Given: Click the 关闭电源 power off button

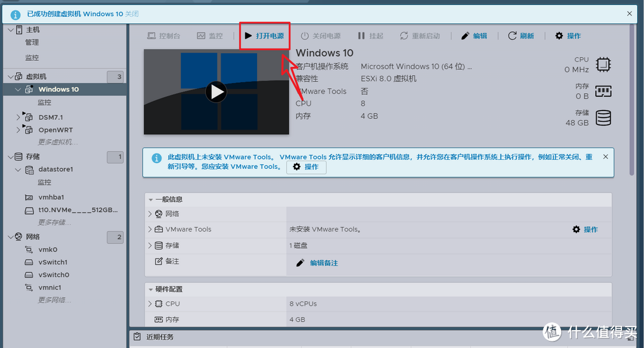Looking at the screenshot, I should tap(321, 36).
